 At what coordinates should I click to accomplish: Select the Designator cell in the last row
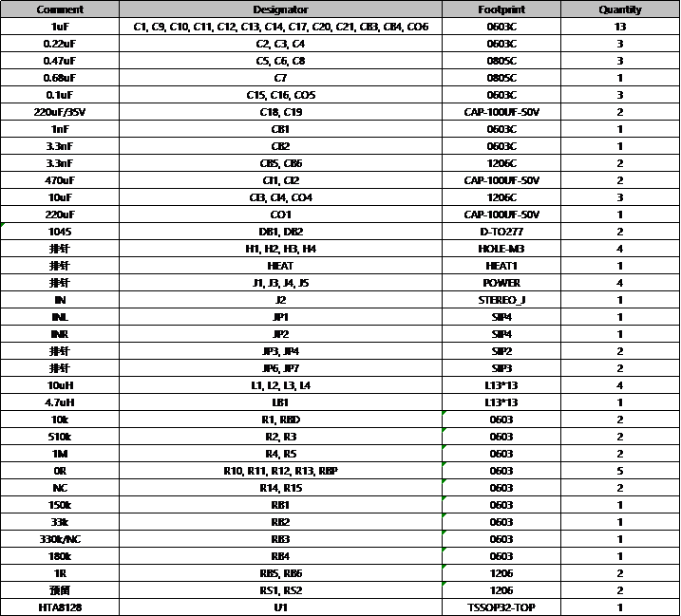pos(280,607)
